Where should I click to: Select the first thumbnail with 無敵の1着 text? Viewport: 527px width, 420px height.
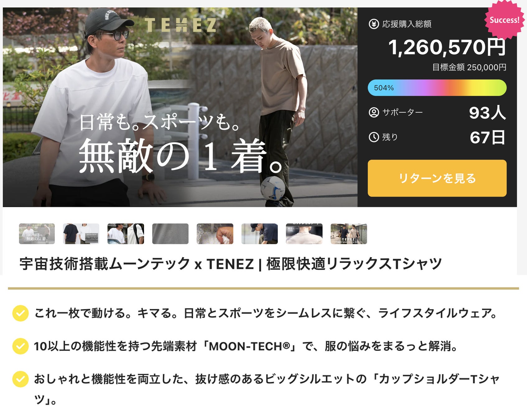pyautogui.click(x=37, y=234)
